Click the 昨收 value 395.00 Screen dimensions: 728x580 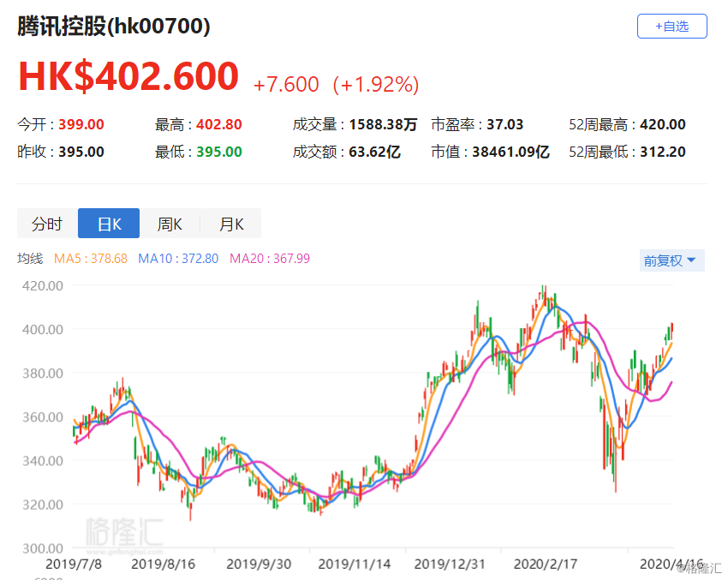(x=81, y=152)
